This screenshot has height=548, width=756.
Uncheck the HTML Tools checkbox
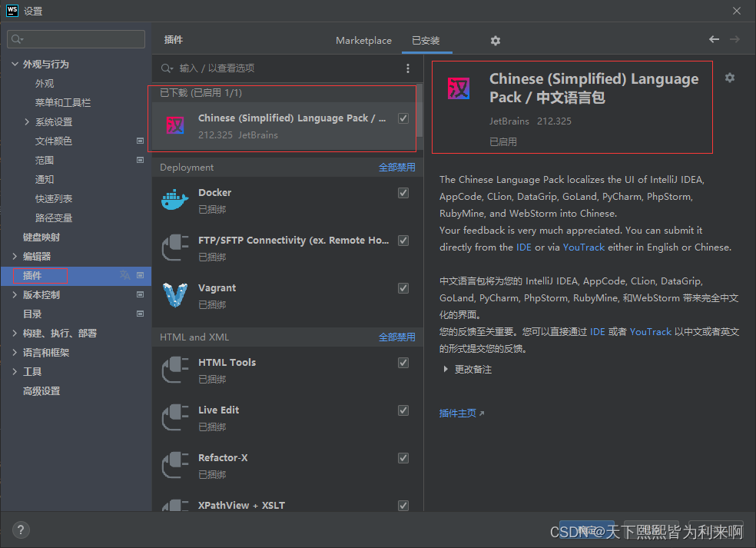coord(403,363)
